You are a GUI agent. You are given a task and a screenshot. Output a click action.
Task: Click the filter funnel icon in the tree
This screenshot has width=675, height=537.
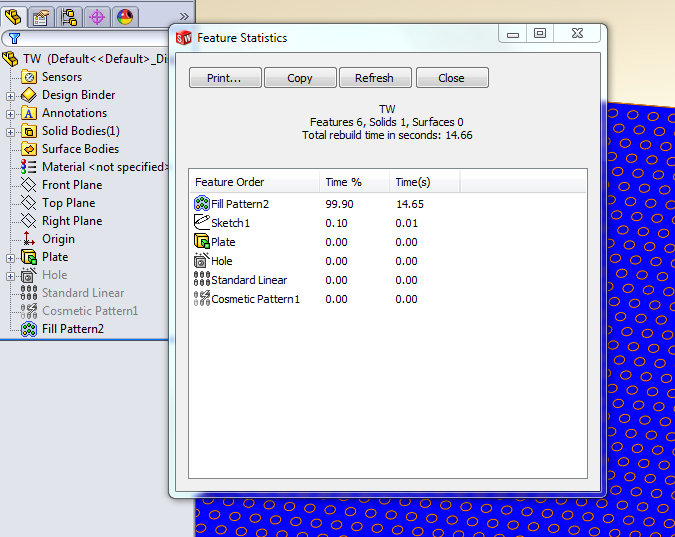point(14,38)
